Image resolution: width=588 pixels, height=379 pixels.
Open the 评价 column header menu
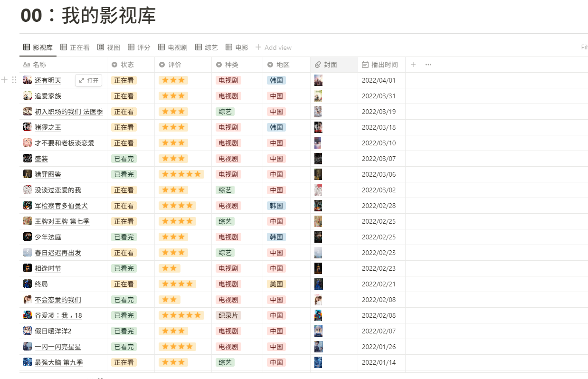(183, 65)
